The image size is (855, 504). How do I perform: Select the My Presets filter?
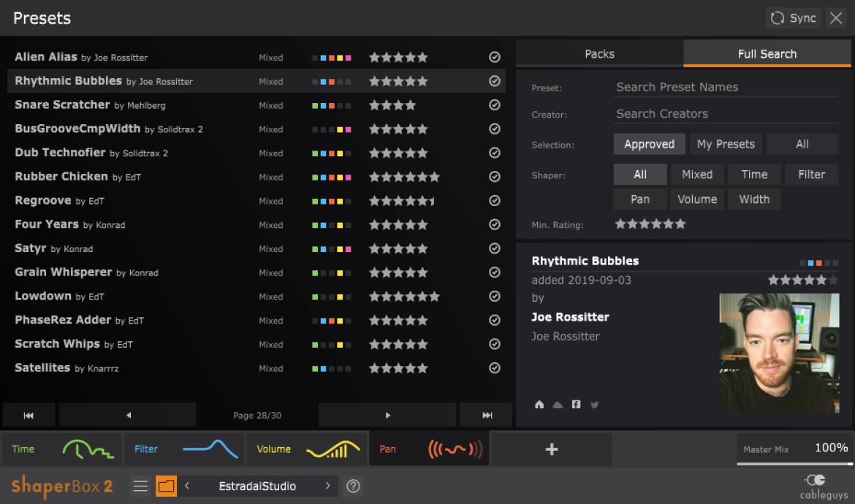(726, 145)
